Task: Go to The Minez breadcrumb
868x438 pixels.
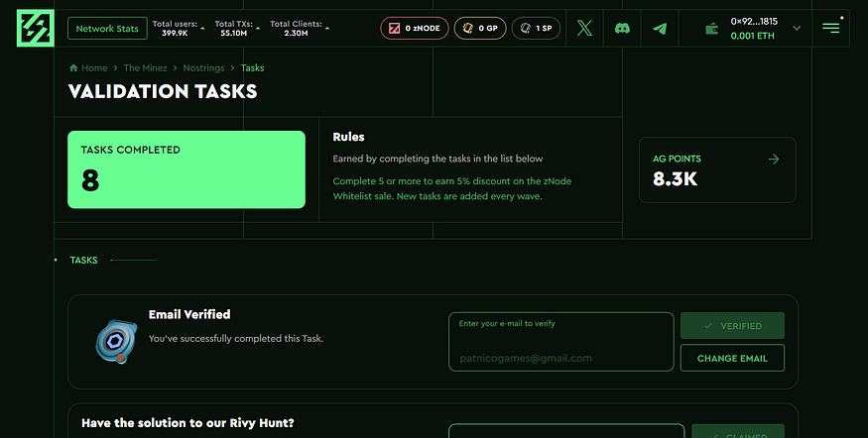Action: [145, 68]
